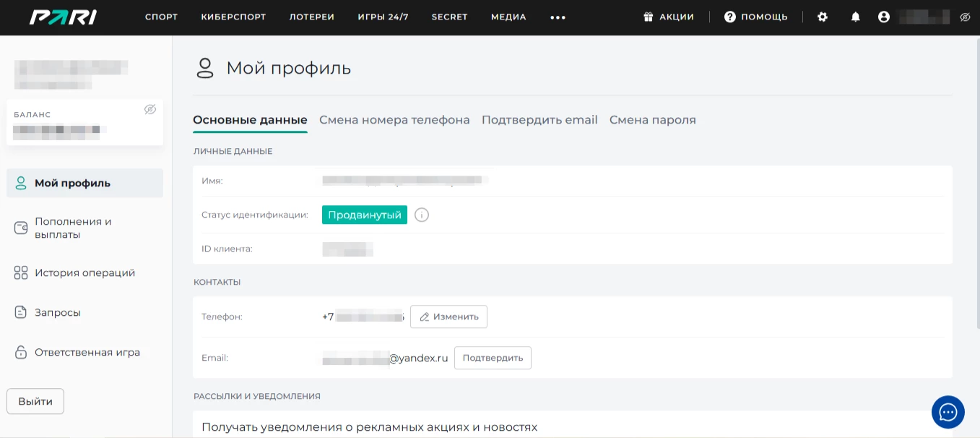The image size is (980, 438).
Task: Log out with the Выйти button
Action: [x=35, y=401]
